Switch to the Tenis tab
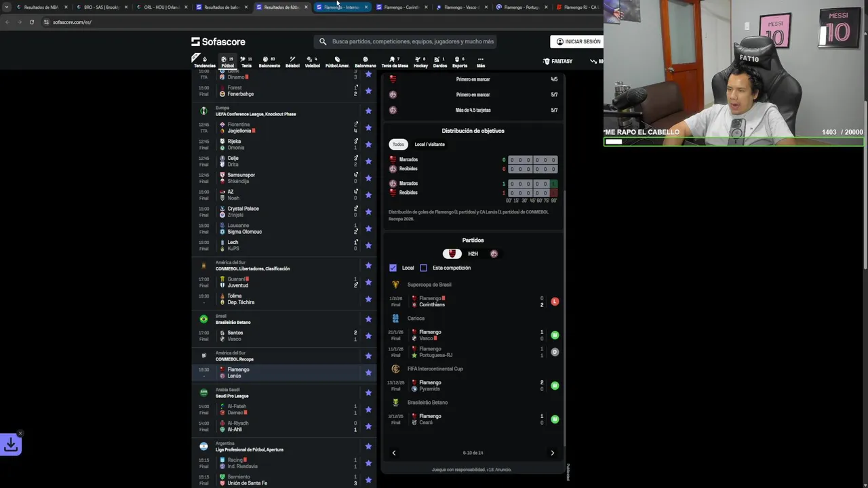 coord(246,62)
